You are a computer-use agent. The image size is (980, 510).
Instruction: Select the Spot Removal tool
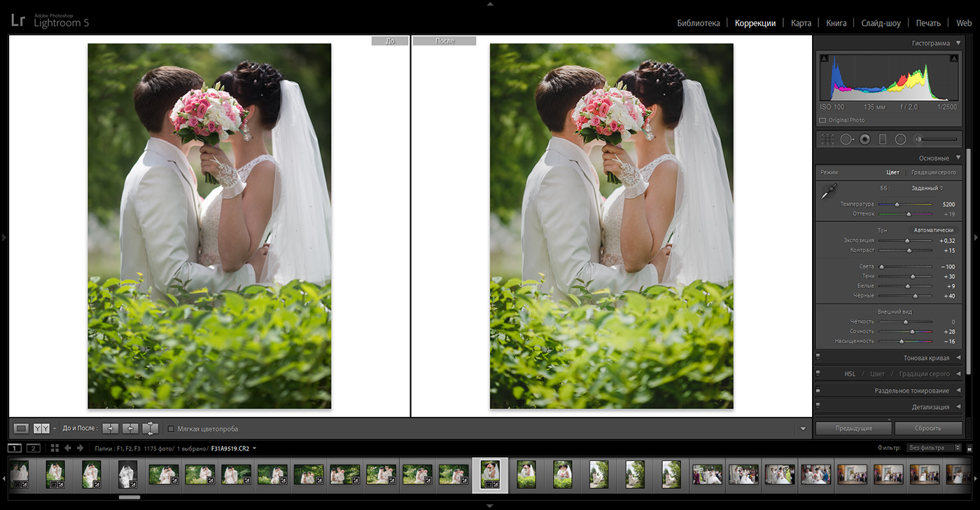(x=847, y=139)
